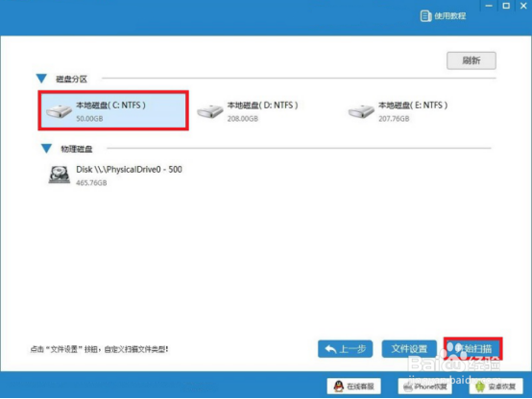Viewport: 532px width, 399px height.
Task: Select Disk \\.\PhysicalDrive0 - 500 entry
Action: [x=115, y=176]
